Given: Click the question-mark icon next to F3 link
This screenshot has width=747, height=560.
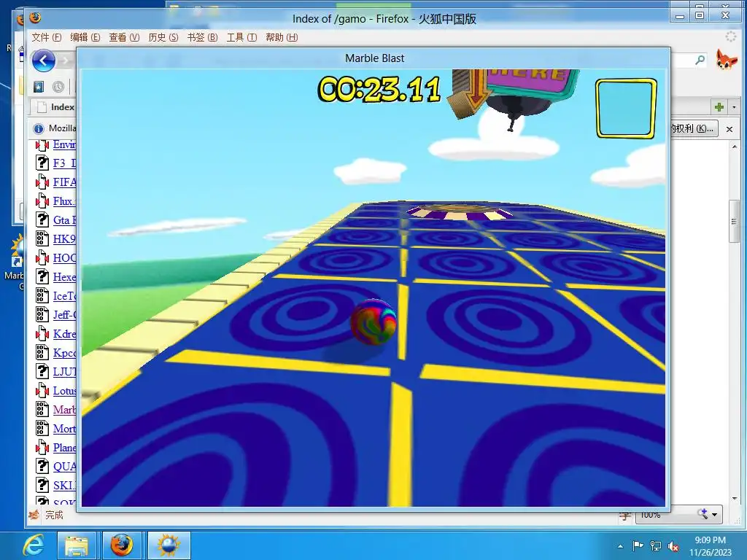Looking at the screenshot, I should tap(42, 163).
